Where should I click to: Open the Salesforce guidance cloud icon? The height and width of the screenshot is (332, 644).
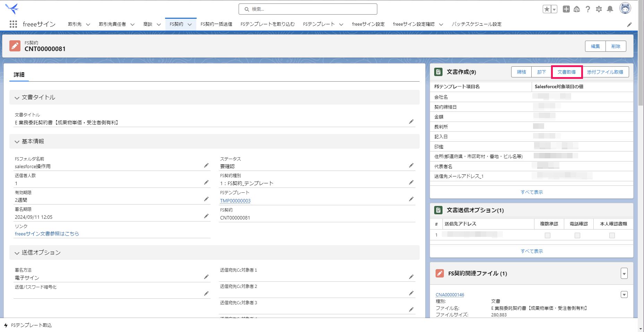tap(577, 9)
